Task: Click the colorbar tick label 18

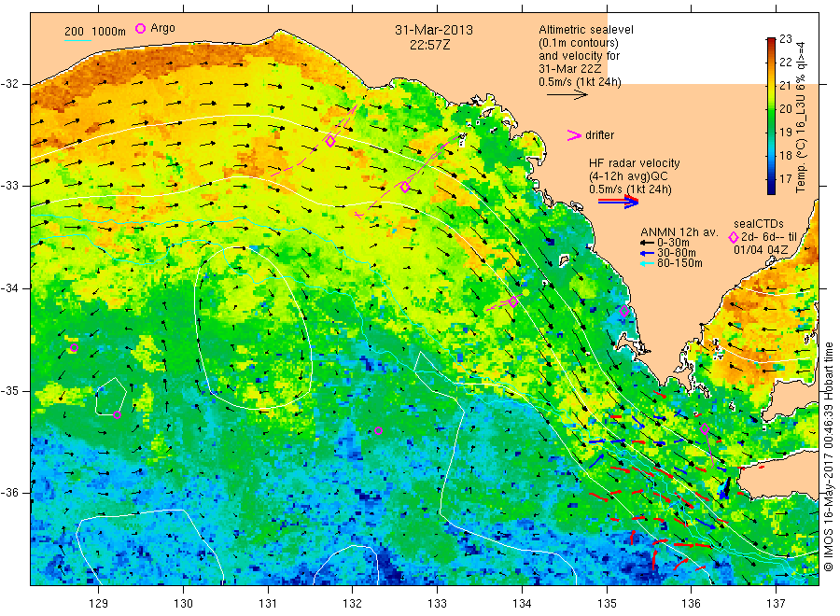Action: click(785, 155)
